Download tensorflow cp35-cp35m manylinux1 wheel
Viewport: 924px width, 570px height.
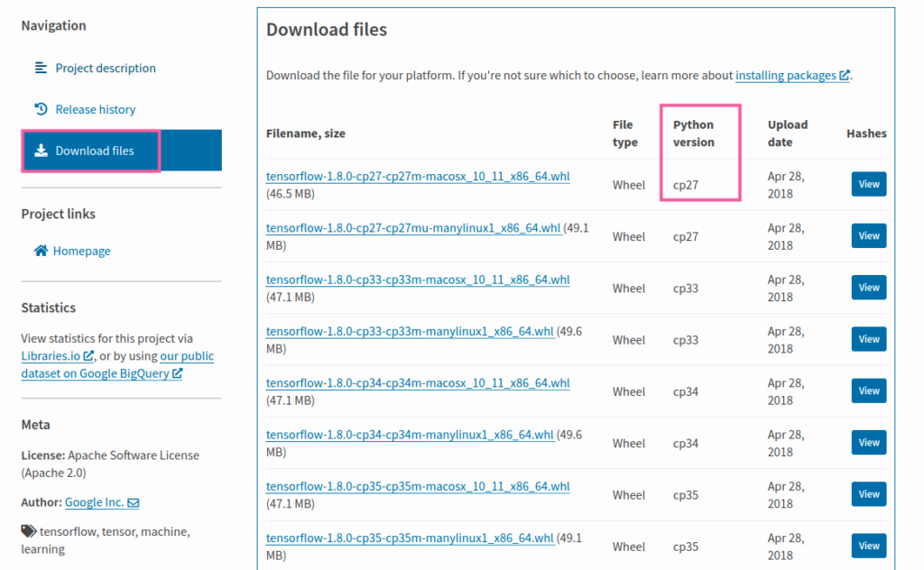(411, 538)
